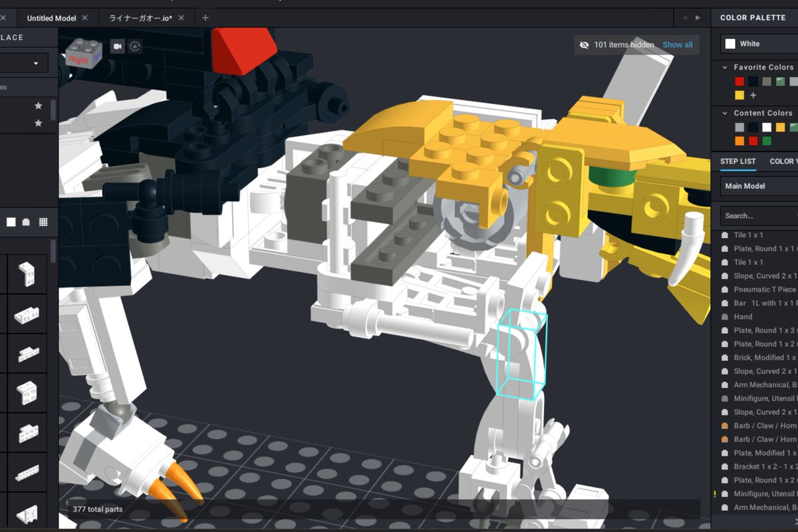Close the ライナーガオー.io tab

[x=181, y=18]
